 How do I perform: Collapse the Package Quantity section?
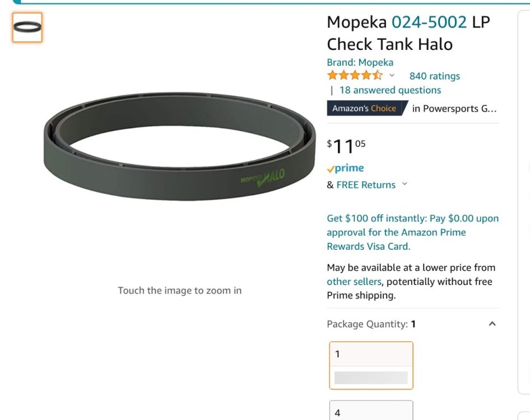(x=492, y=324)
